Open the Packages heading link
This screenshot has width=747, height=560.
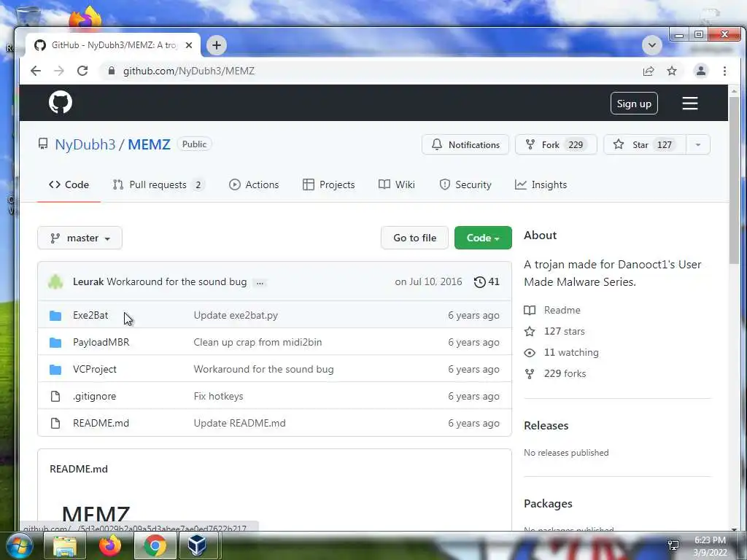[x=548, y=504]
